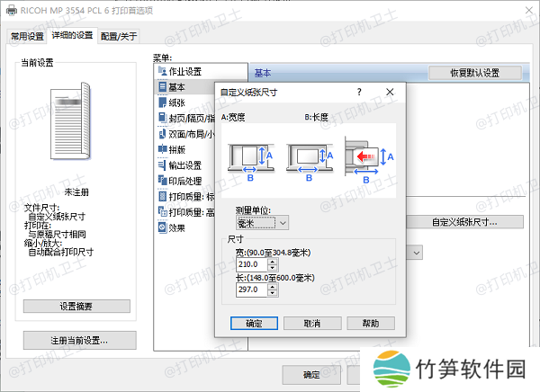Switch to 常用设置 tab
Image resolution: width=540 pixels, height=392 pixels.
(24, 36)
